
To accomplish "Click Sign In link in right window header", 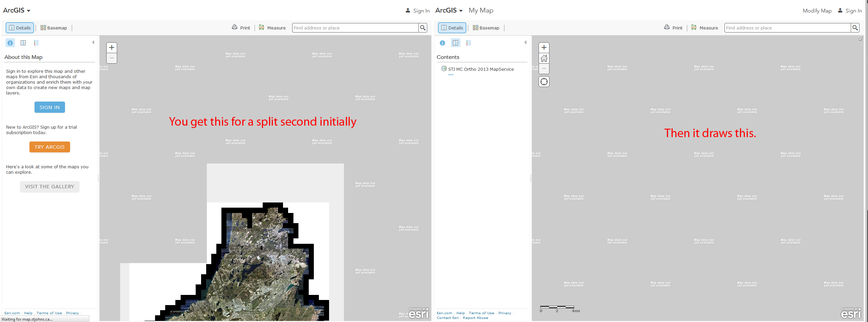I will 850,11.
